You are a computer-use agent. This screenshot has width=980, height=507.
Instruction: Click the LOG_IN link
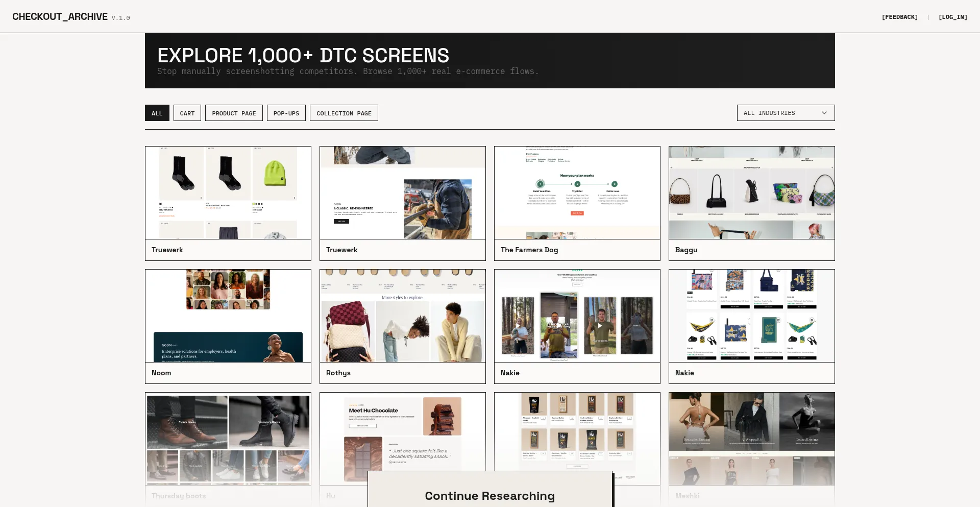(x=953, y=16)
